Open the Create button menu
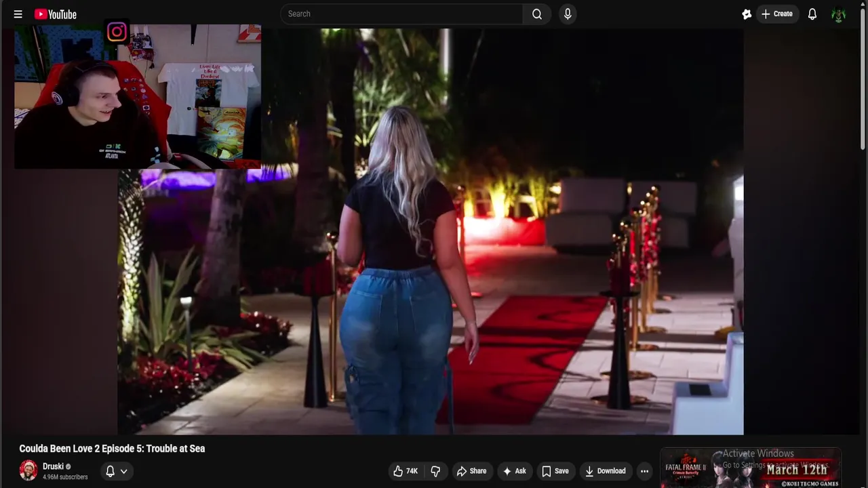 tap(777, 14)
